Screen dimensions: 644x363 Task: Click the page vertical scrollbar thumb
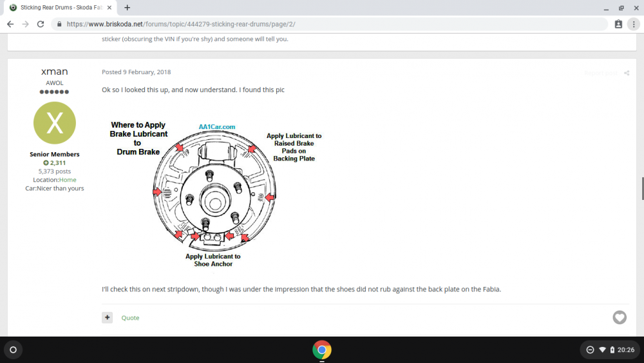coord(642,189)
